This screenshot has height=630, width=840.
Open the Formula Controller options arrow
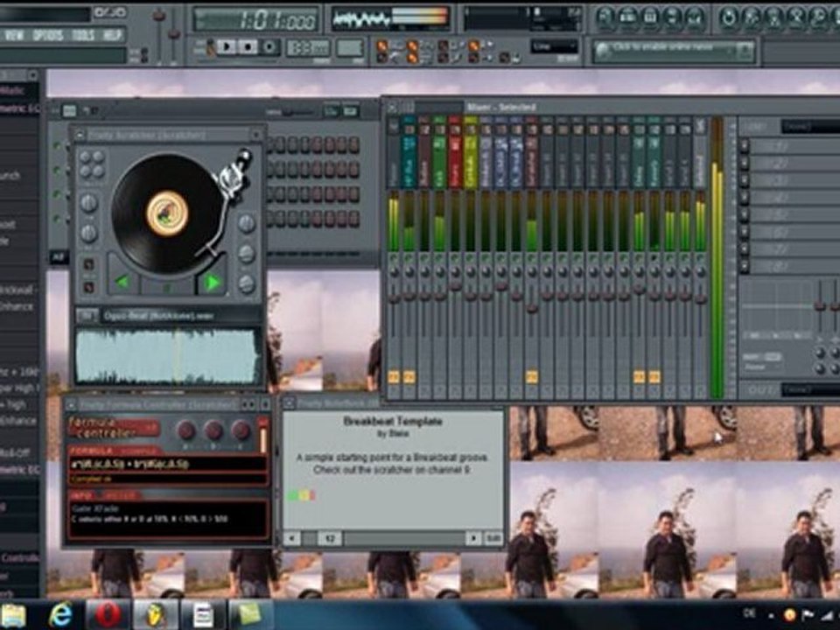pos(71,404)
